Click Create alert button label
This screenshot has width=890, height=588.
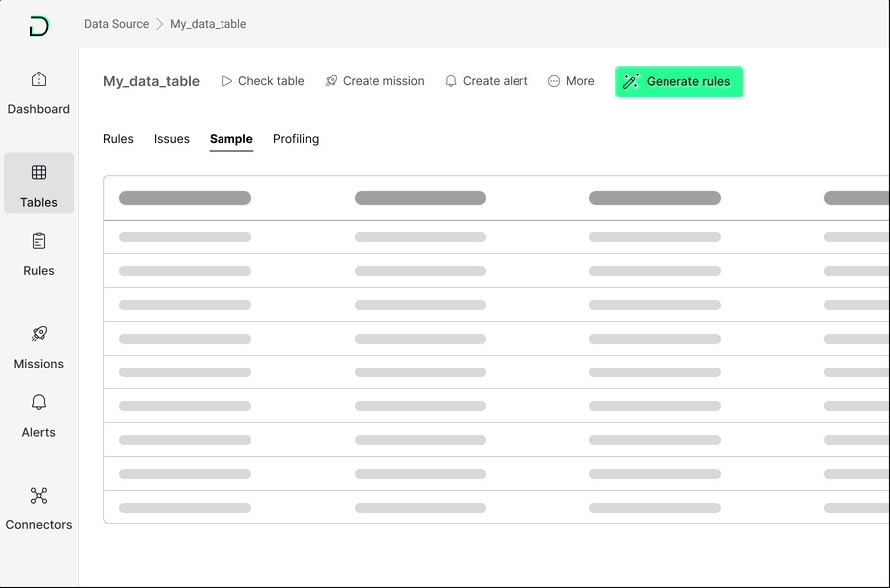[496, 81]
